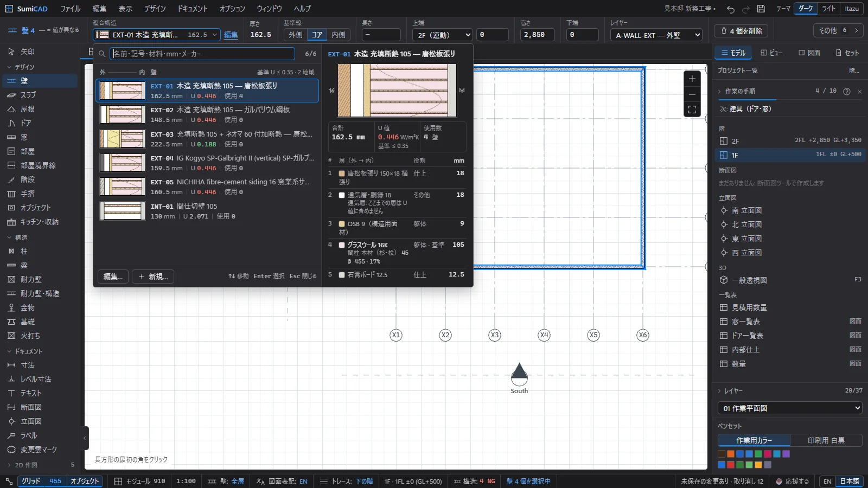Screen dimensions: 868x488
Task: Click the その他 6 button
Action: 838,30
